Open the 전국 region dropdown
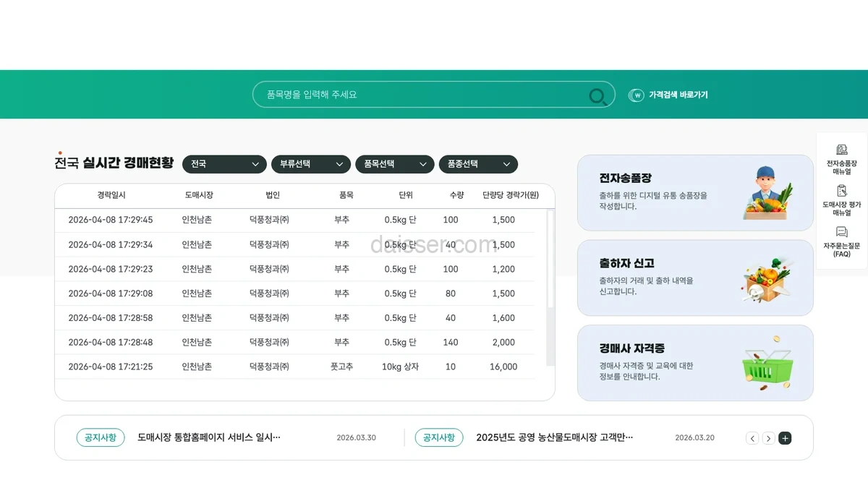Image resolution: width=868 pixels, height=488 pixels. 224,164
